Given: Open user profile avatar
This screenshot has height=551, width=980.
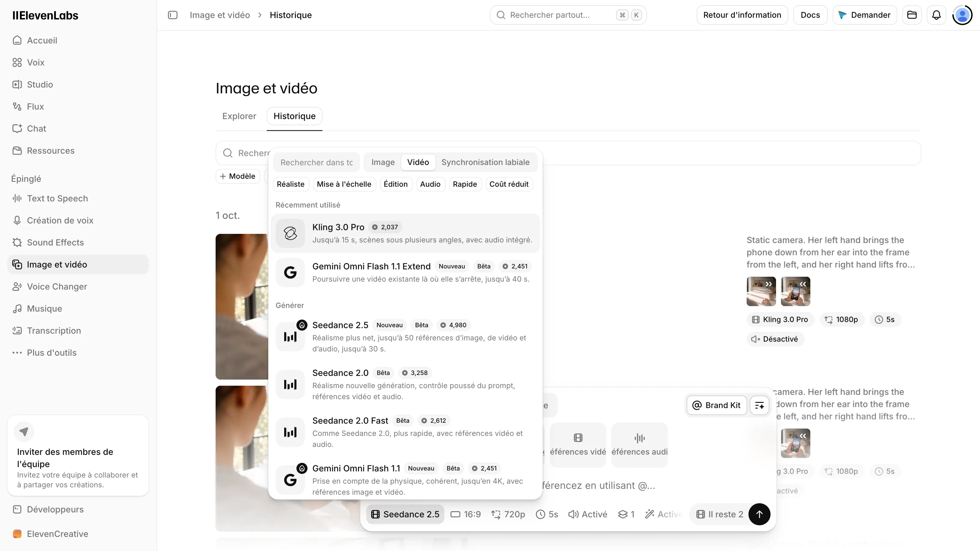Looking at the screenshot, I should pos(962,15).
